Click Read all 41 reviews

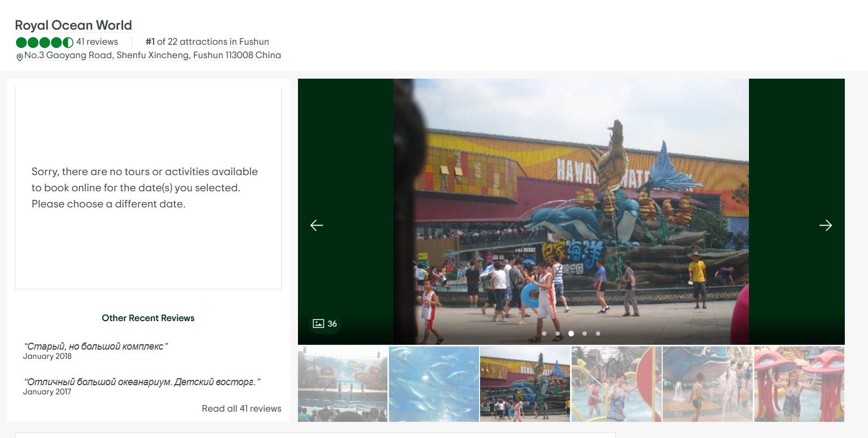point(241,408)
